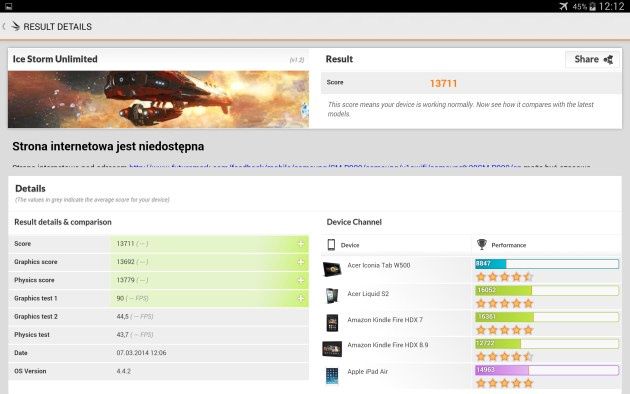This screenshot has height=394, width=630.
Task: Tap the Ice Storm Unlimited title
Action: click(55, 59)
